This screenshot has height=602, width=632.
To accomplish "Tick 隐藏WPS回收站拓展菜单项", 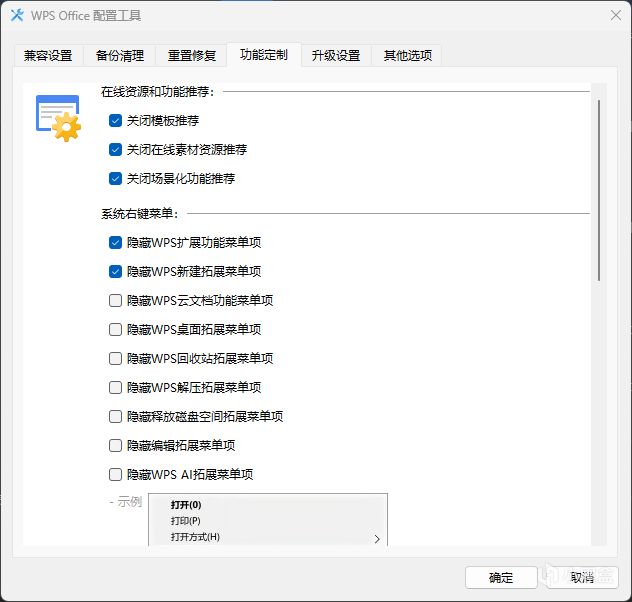I will 115,358.
